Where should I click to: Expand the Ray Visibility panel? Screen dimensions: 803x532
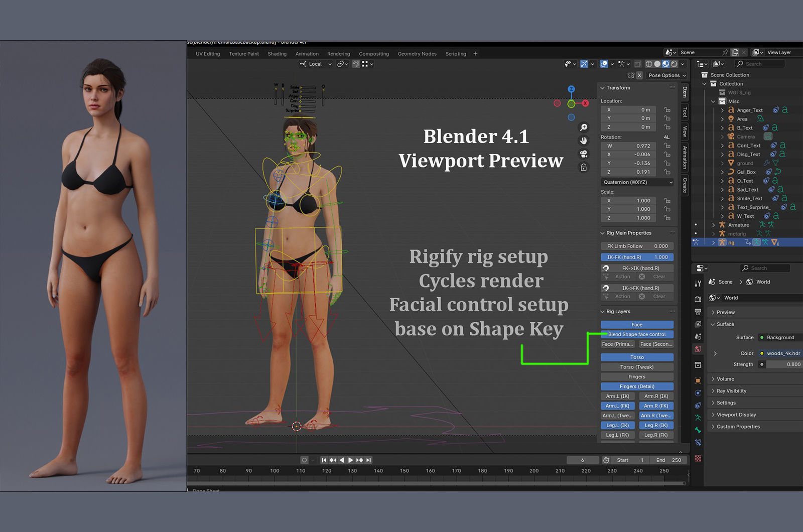(x=713, y=391)
